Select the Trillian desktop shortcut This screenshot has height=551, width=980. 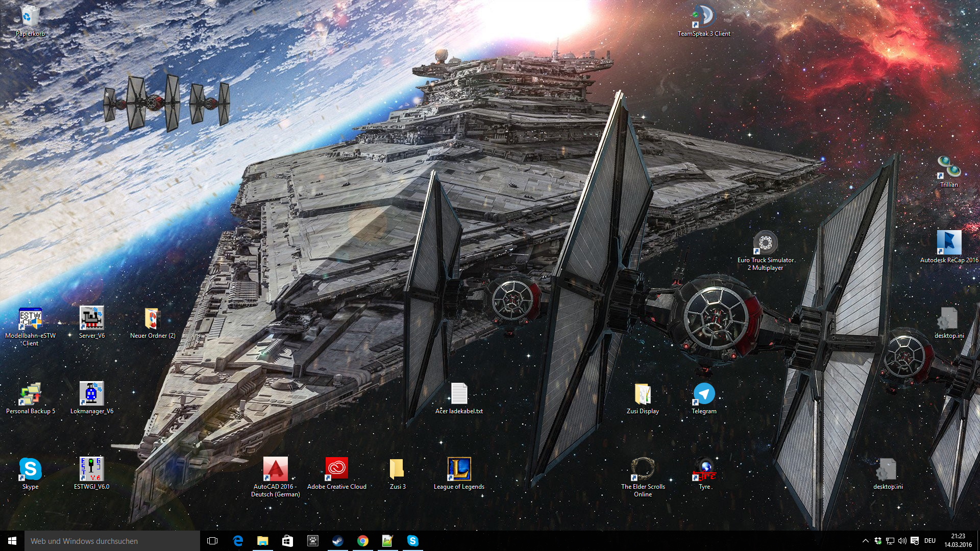pos(949,172)
